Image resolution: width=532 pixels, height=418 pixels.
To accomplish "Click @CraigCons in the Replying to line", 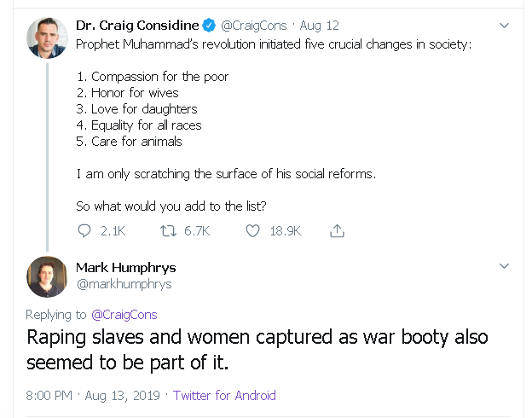I will pyautogui.click(x=124, y=314).
